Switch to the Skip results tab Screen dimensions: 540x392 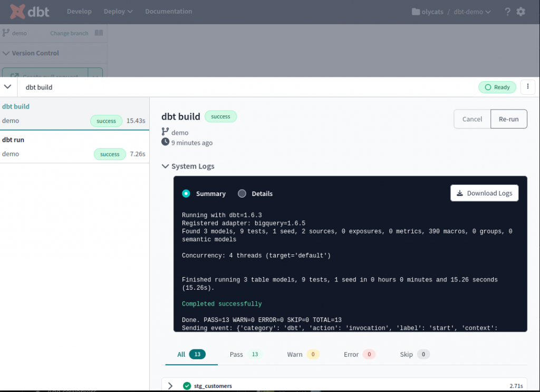[x=414, y=354]
